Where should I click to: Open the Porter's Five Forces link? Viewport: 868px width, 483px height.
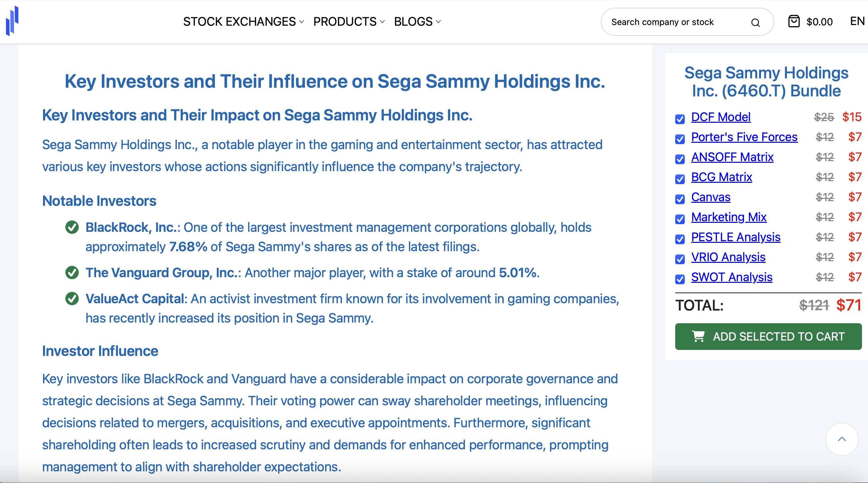coord(744,137)
